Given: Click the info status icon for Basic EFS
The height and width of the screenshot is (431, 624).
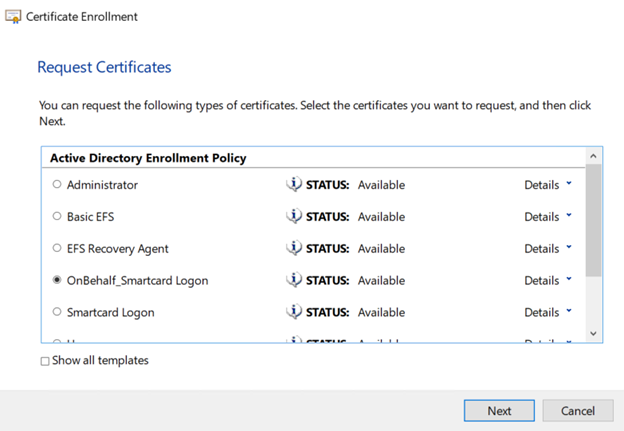Looking at the screenshot, I should tap(294, 216).
